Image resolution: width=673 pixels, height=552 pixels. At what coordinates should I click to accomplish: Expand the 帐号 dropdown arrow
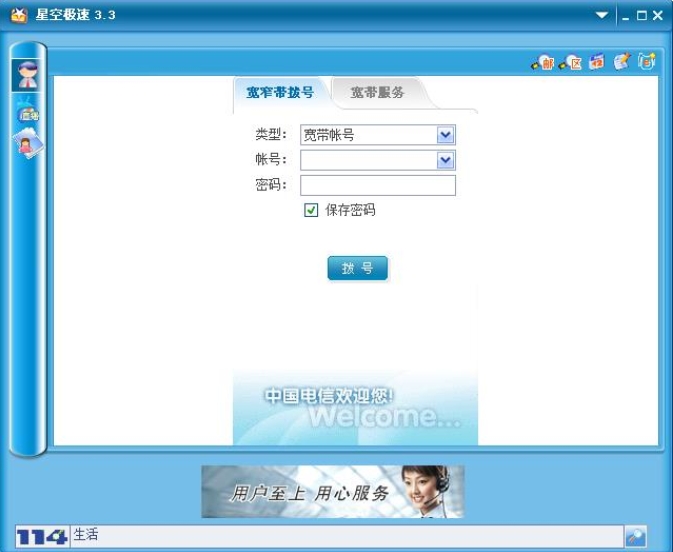[446, 160]
